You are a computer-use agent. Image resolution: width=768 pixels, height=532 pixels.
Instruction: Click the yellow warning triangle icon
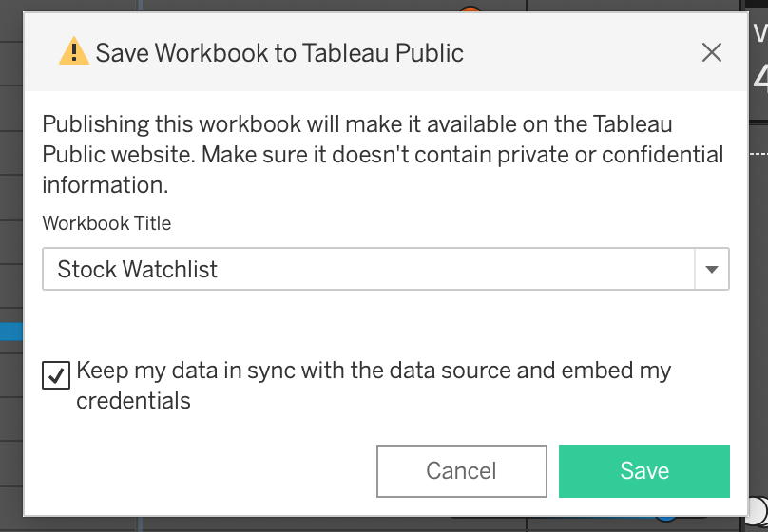74,51
